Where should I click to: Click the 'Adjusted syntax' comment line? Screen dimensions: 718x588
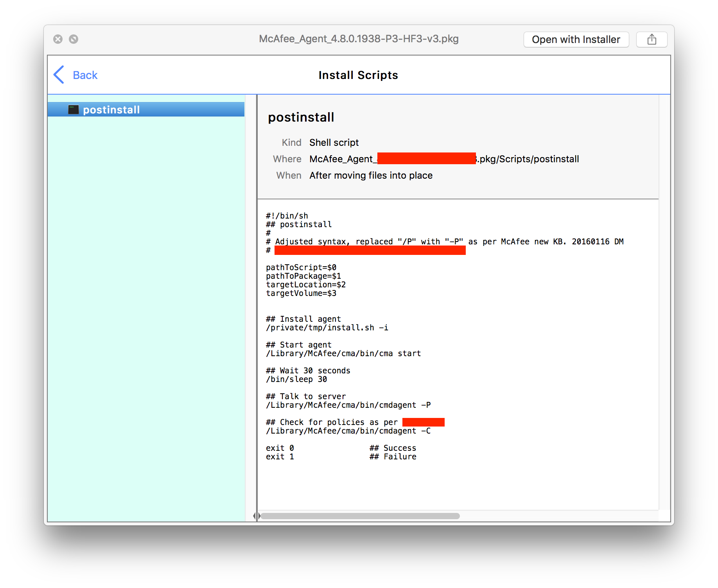pos(445,242)
